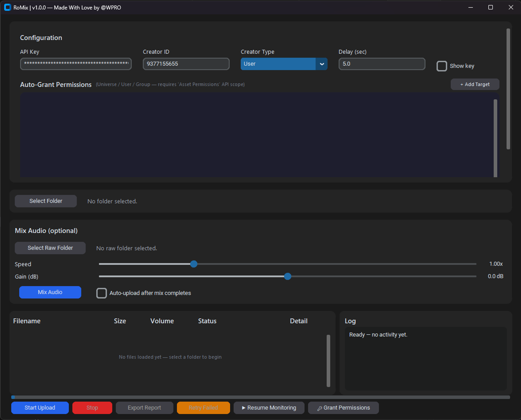Click the Configuration panel vertical scrollbar
521x420 pixels.
click(508, 89)
